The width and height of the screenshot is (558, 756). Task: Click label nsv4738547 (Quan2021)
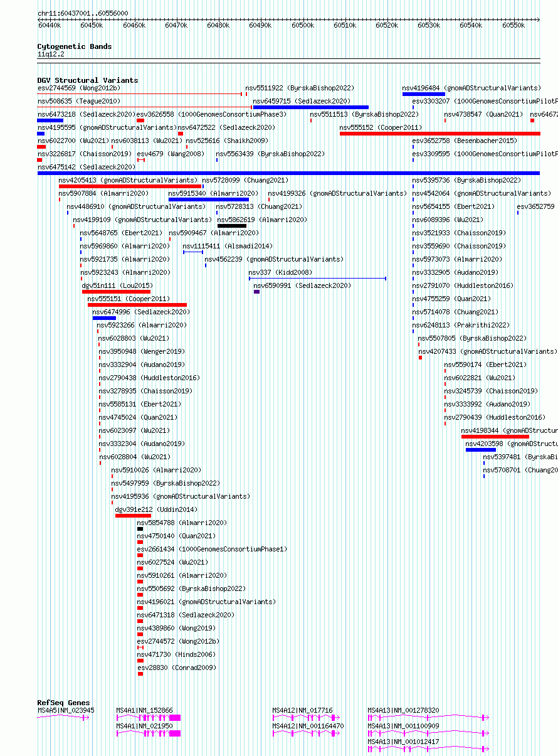tap(483, 114)
